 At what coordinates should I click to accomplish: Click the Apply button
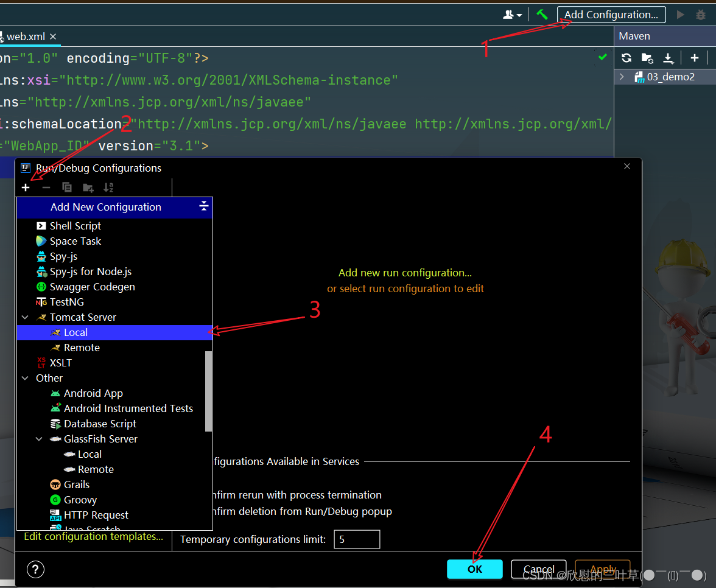(602, 569)
